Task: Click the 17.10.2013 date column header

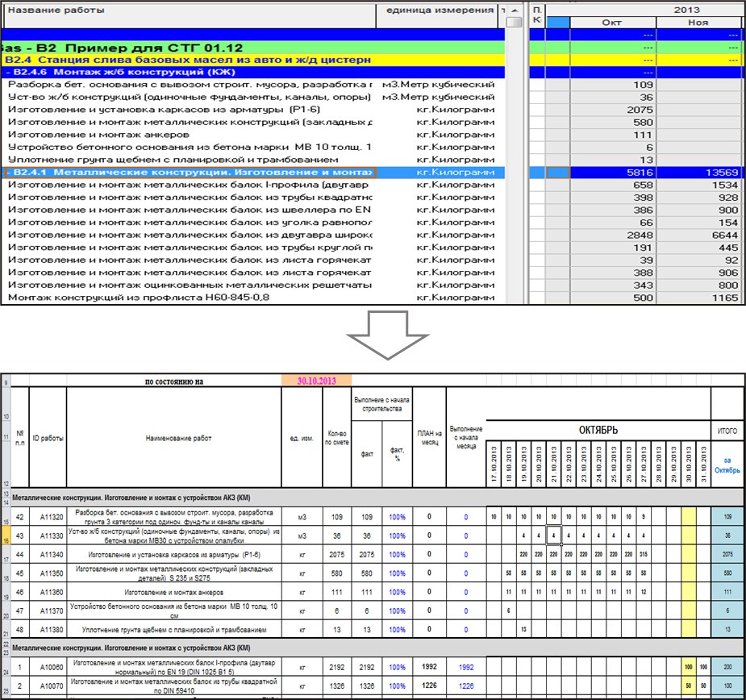Action: coord(494,464)
